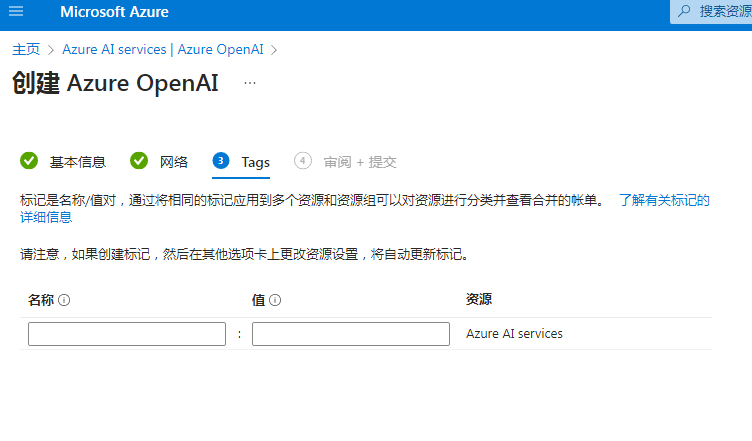This screenshot has width=752, height=441.
Task: Go to the 审阅 + 提交 tab
Action: (x=360, y=162)
